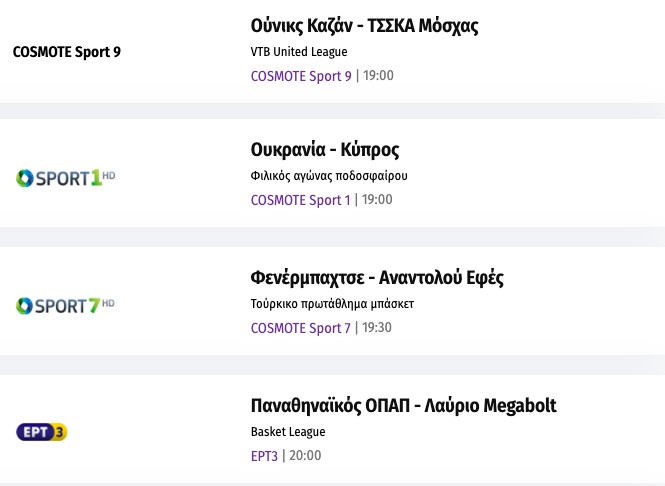
Task: Click the Basket League subtitle
Action: pos(288,432)
